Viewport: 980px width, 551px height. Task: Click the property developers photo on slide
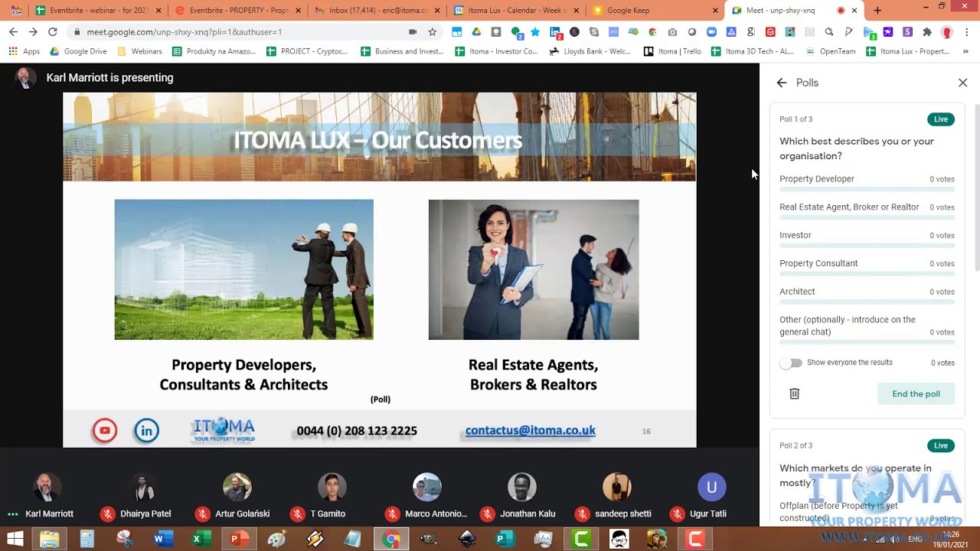coord(243,269)
